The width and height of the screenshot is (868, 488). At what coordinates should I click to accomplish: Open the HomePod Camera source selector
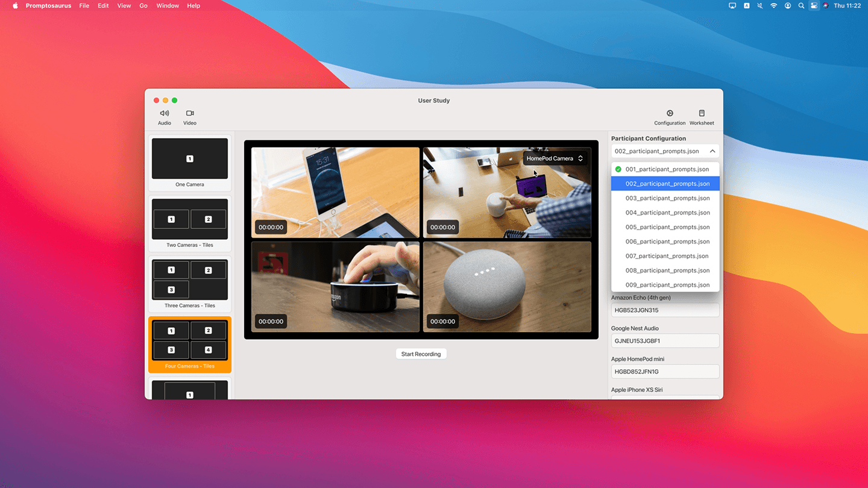(555, 158)
